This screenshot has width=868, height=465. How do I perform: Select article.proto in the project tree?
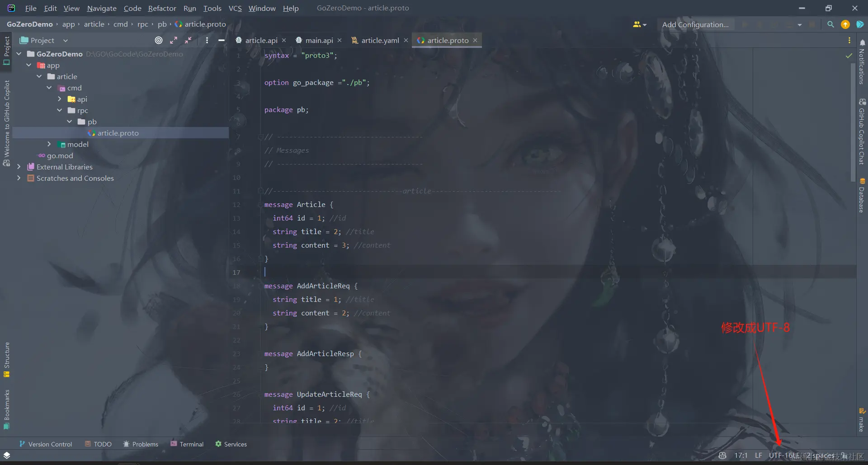[118, 133]
